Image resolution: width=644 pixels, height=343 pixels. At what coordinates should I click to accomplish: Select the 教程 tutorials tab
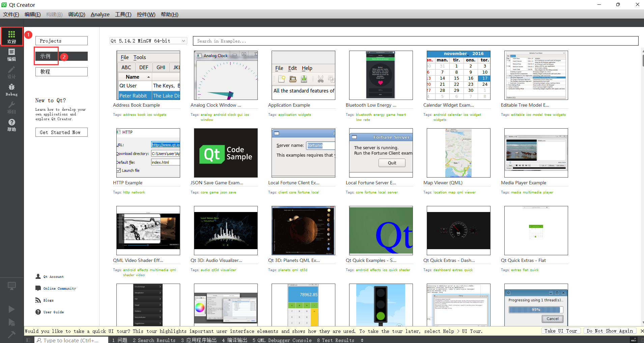[x=61, y=72]
